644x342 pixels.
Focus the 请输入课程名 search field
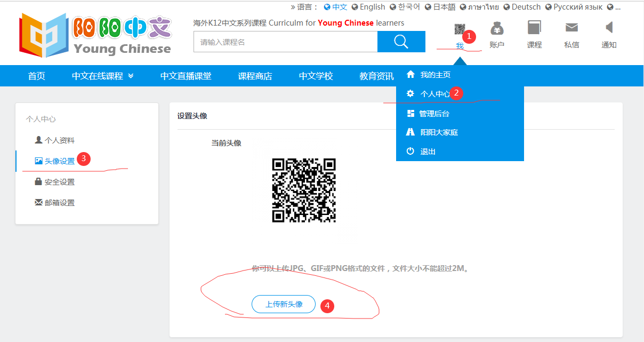[285, 42]
